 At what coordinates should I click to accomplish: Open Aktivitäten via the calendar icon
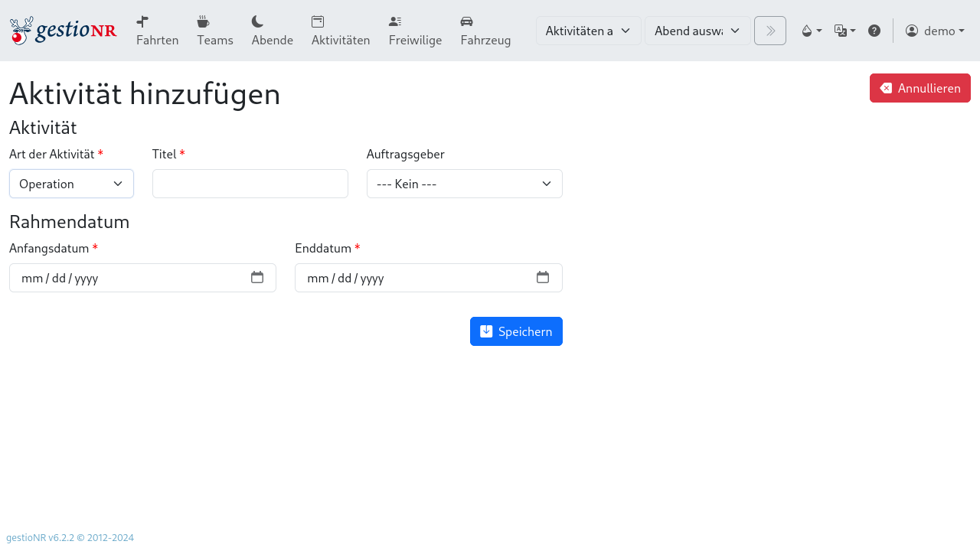316,21
